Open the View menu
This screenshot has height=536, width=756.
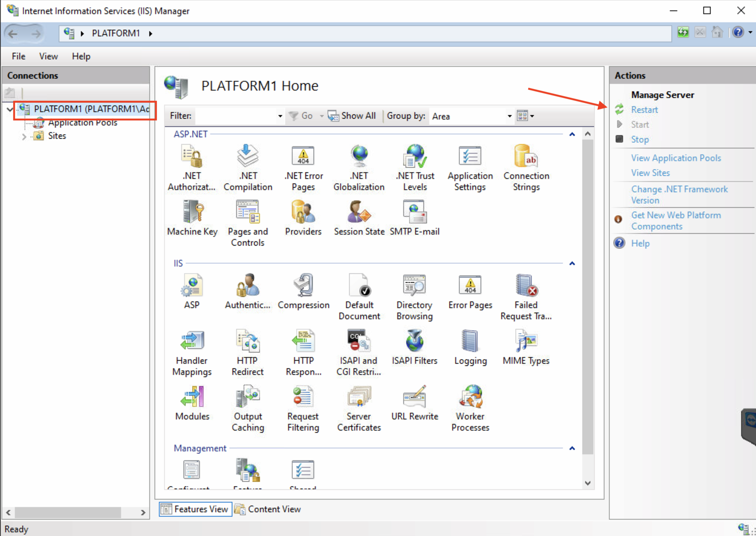[x=48, y=56]
